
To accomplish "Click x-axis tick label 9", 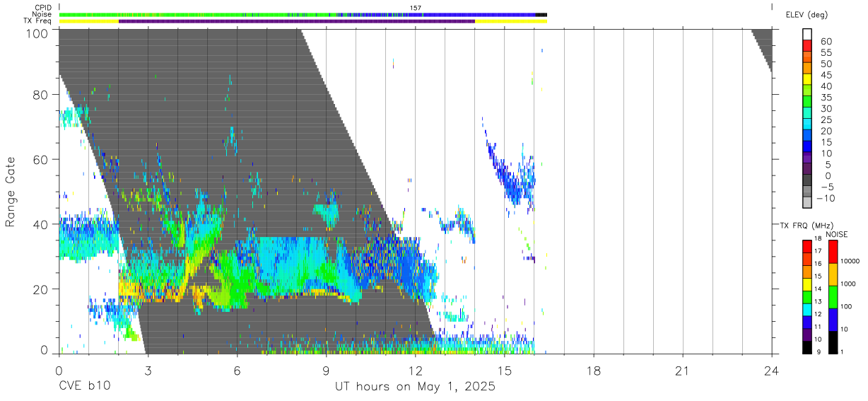I will (326, 371).
